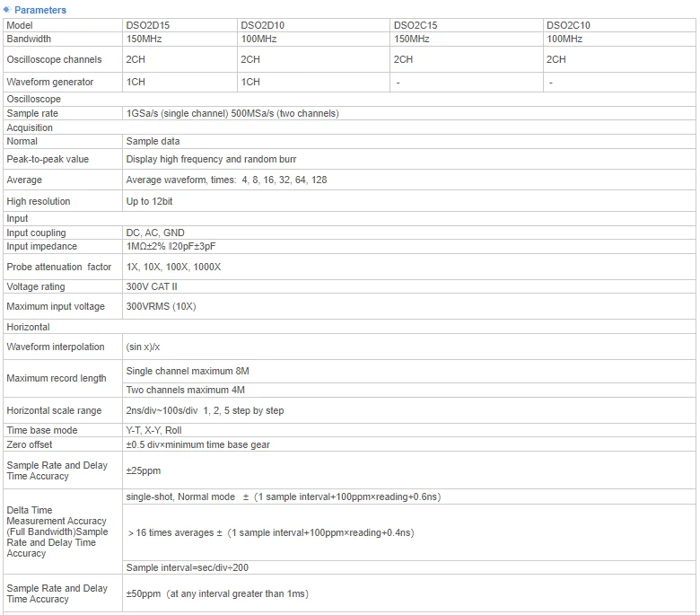Click the Sample interval=sec/div÷200 row

click(409, 567)
